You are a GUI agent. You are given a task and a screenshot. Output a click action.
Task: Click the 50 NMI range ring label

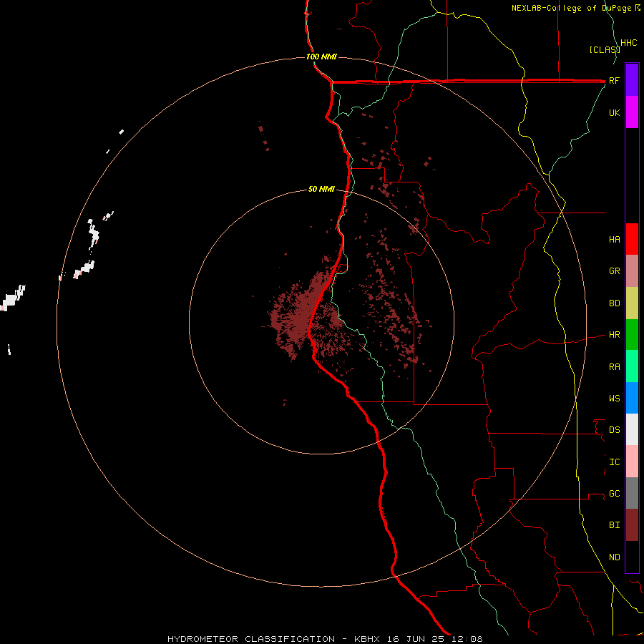coord(321,190)
